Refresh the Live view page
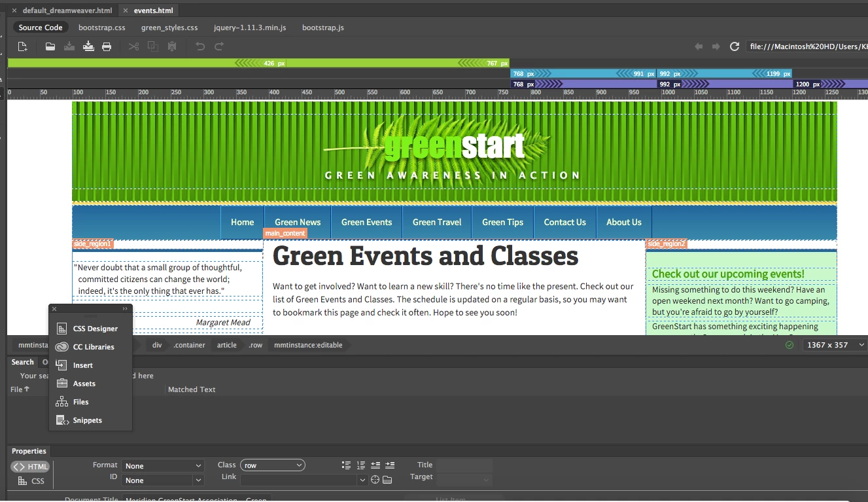868x502 pixels. click(x=735, y=46)
